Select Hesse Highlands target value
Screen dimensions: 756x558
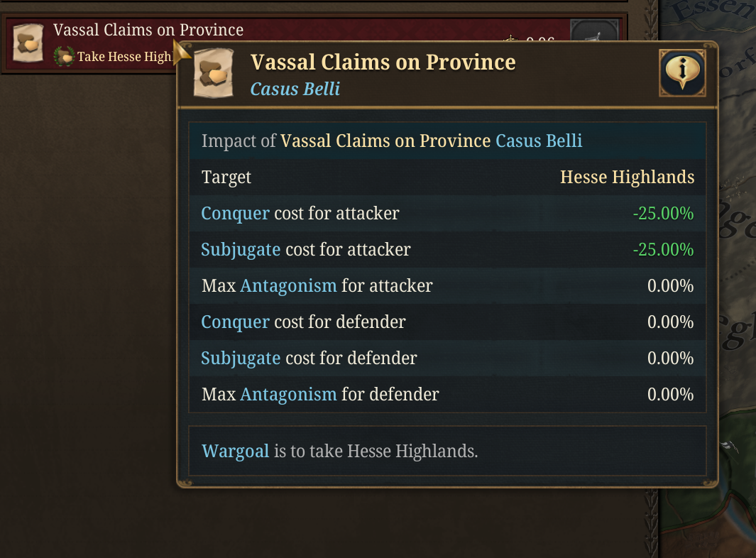pos(627,177)
